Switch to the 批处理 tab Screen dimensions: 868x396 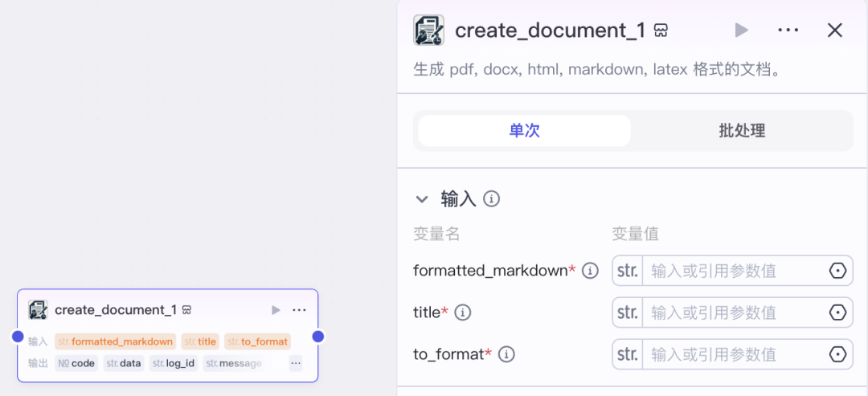click(741, 131)
